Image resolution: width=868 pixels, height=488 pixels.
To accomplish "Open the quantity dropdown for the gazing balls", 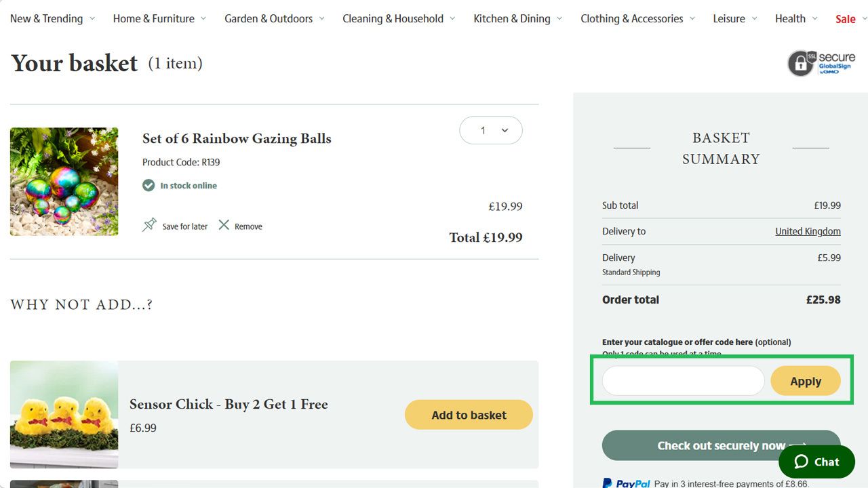I will pos(490,129).
